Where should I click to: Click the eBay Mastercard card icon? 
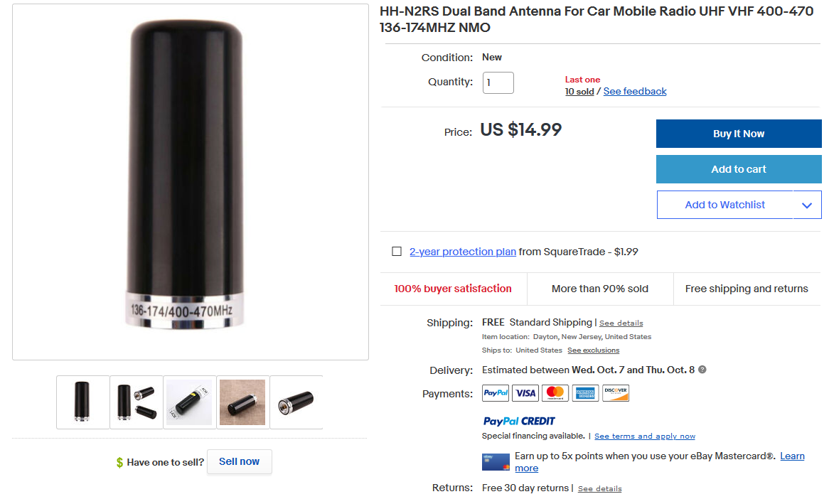pos(496,462)
